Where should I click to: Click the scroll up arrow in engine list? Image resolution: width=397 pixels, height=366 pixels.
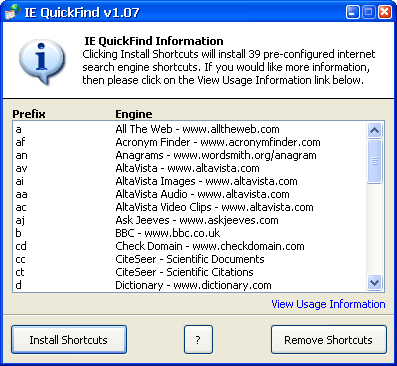click(375, 130)
